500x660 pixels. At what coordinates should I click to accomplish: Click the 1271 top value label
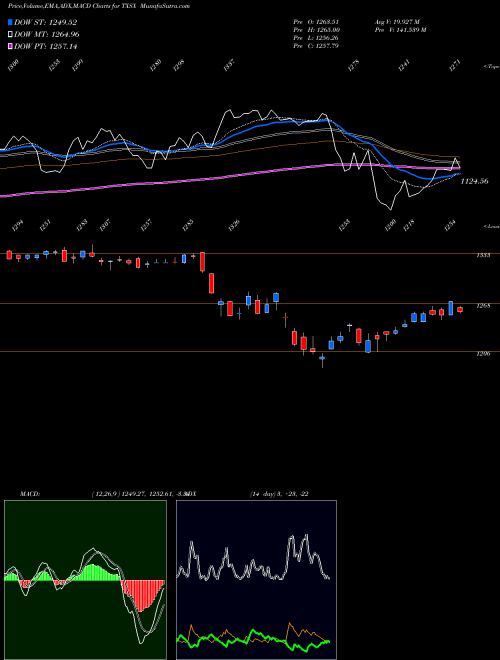[455, 67]
